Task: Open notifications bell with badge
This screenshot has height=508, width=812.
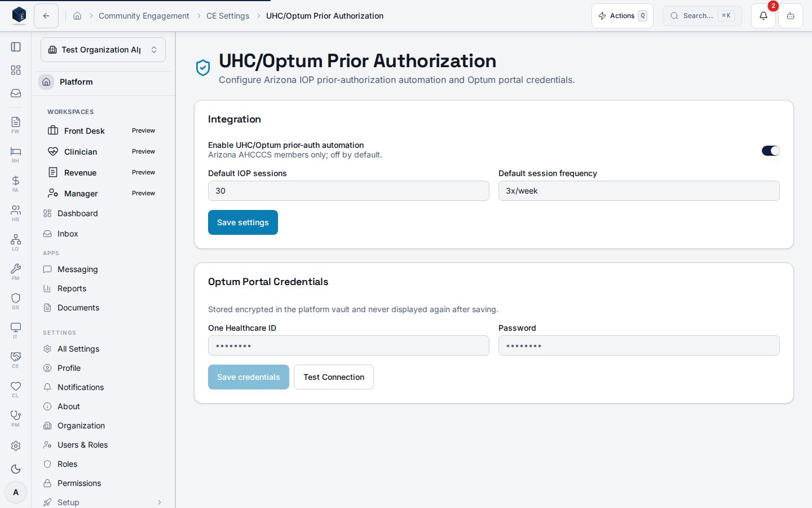Action: [764, 16]
